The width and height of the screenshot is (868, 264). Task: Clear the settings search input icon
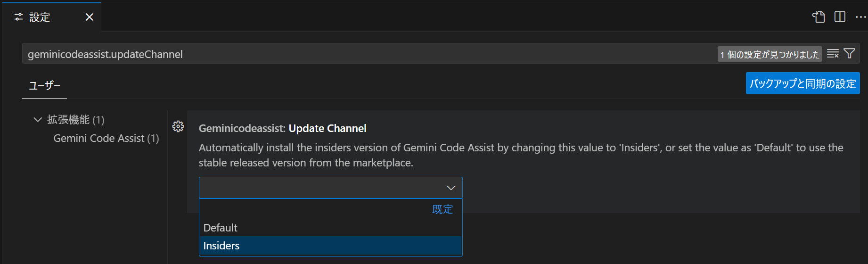tap(833, 54)
